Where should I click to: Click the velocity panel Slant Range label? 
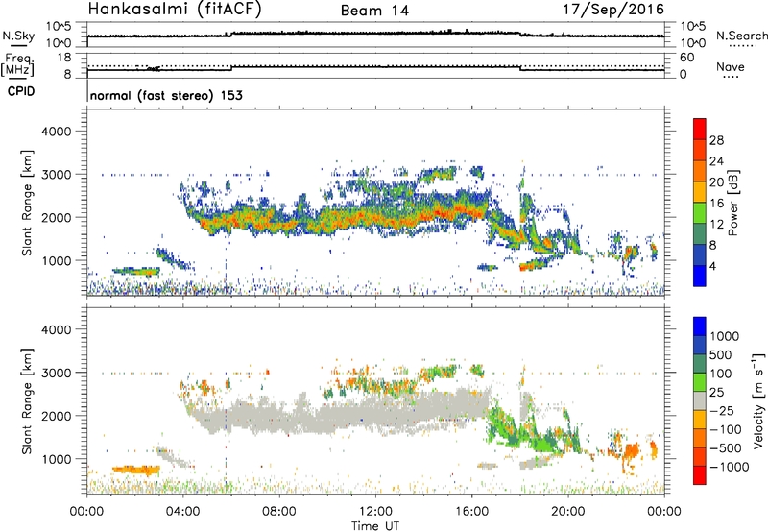[28, 400]
